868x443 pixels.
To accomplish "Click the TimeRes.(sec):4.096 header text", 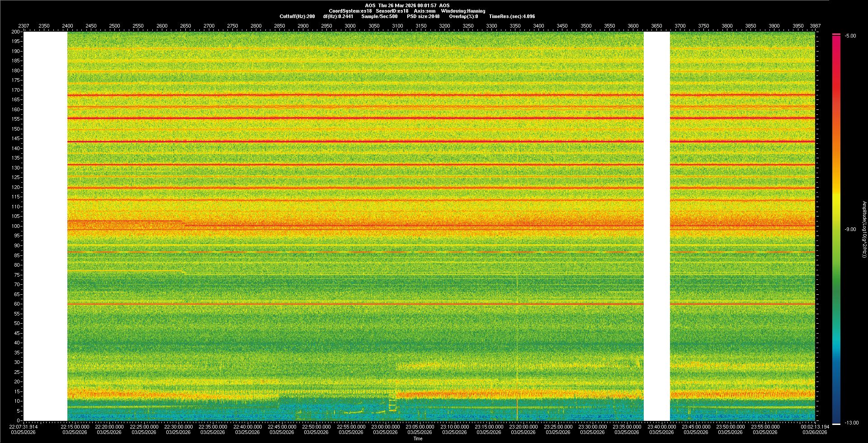I will (512, 16).
